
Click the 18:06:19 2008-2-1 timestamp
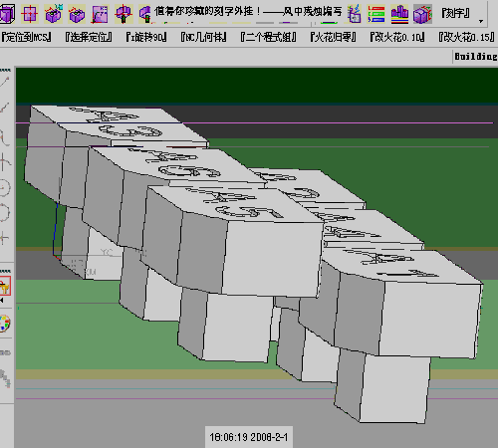[x=249, y=437]
